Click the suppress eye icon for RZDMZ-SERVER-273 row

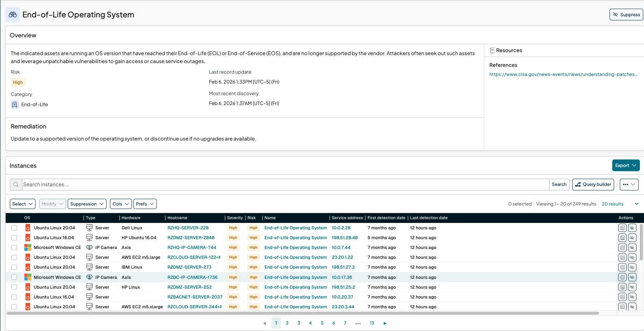632,268
